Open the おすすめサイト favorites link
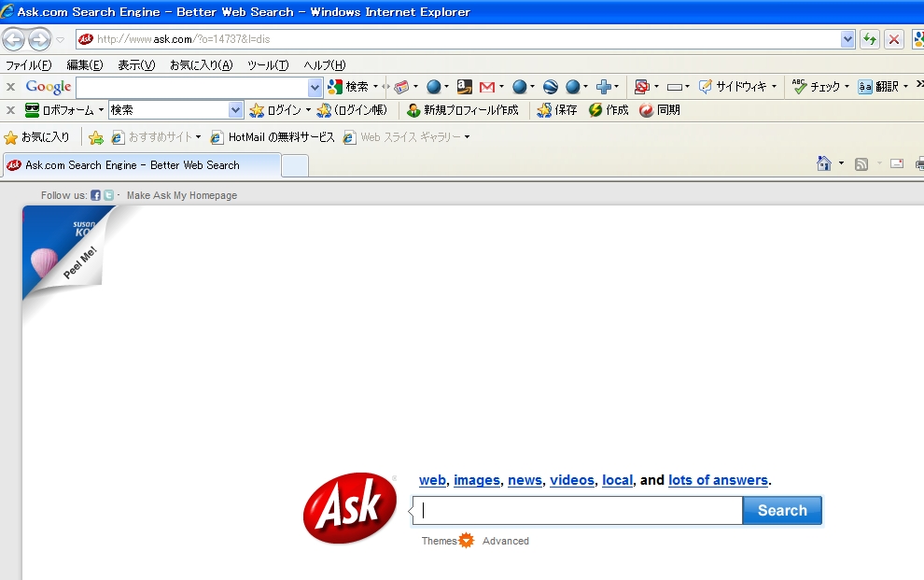 coord(156,137)
